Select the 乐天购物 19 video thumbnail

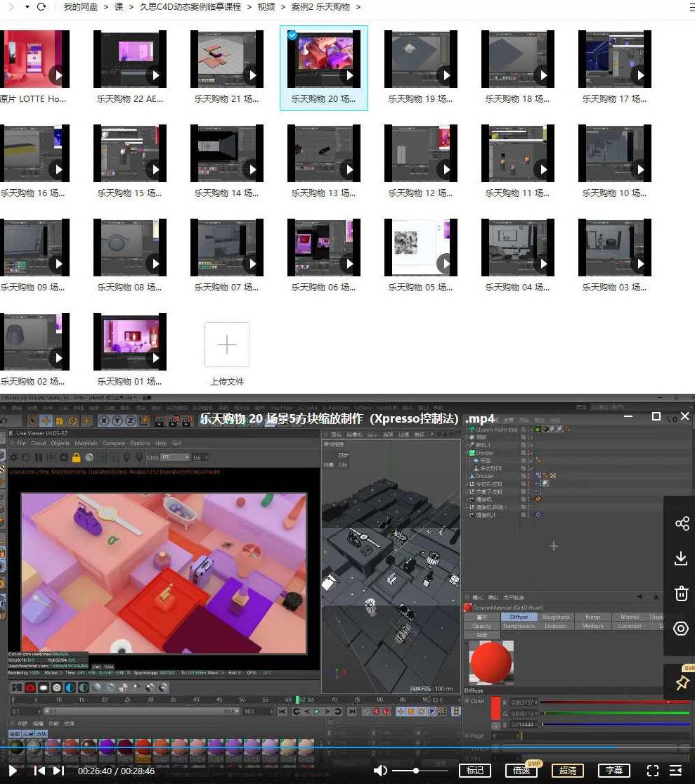pyautogui.click(x=420, y=58)
